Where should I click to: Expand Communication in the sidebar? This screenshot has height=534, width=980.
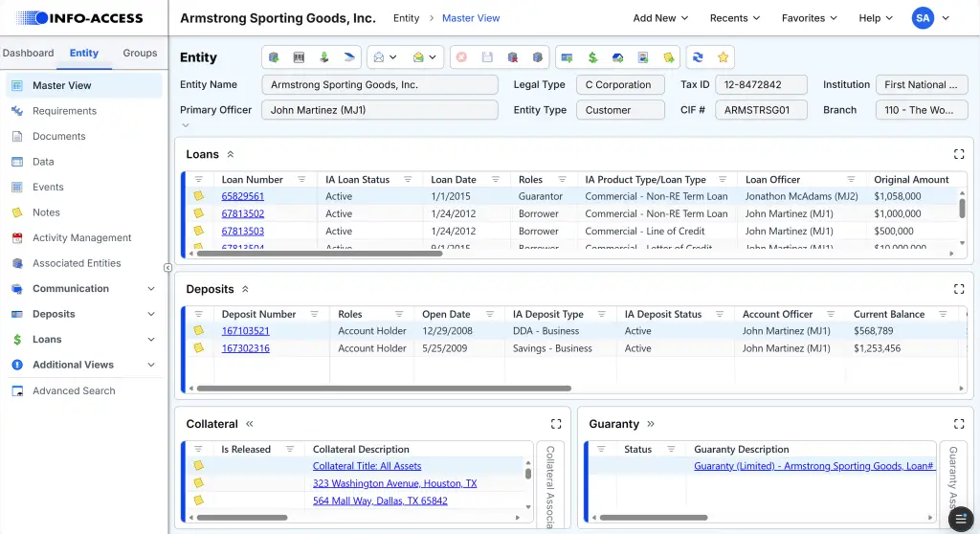click(x=151, y=288)
